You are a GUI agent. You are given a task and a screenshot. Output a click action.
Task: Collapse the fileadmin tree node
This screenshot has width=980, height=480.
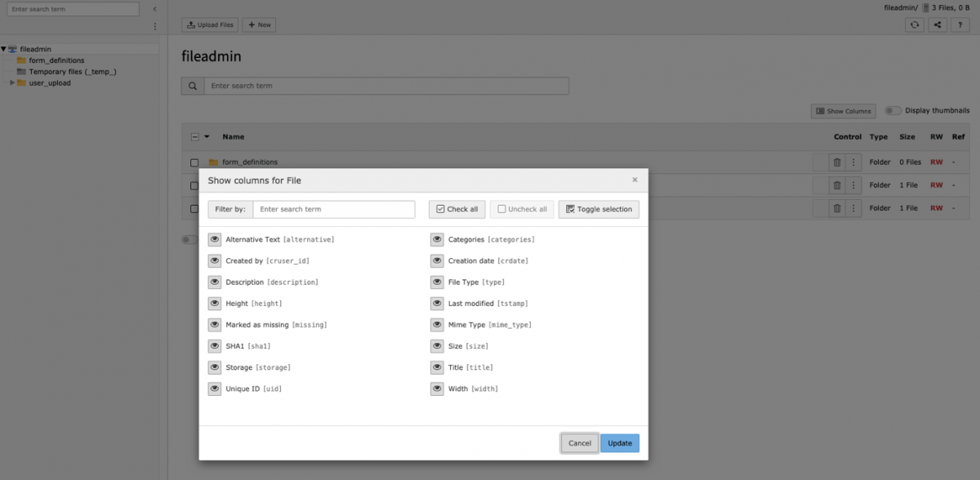3,49
